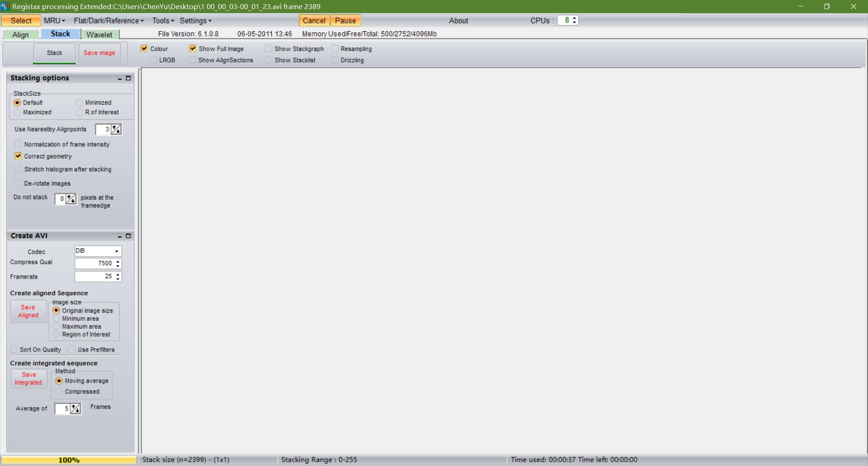Enable the Resampling checkbox
This screenshot has height=466, width=868.
(x=335, y=48)
